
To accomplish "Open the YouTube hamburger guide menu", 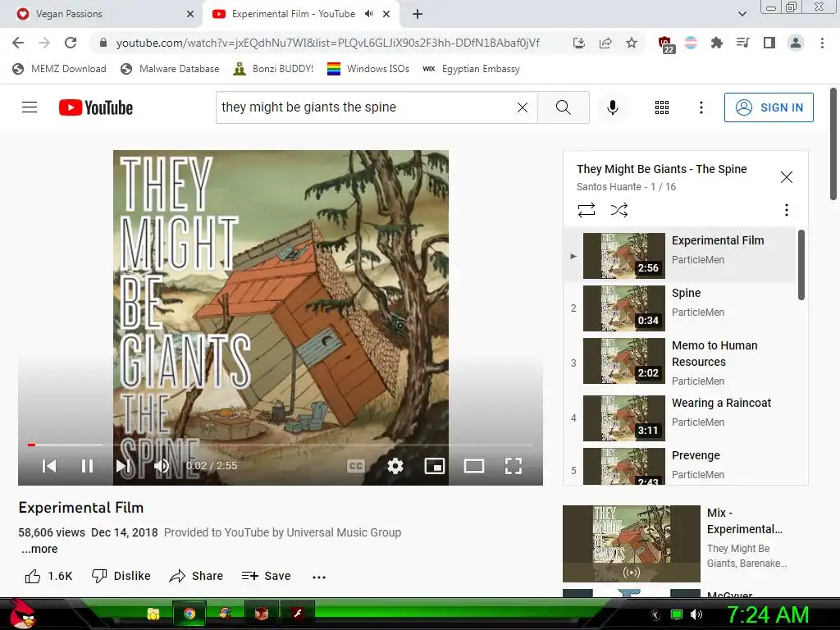I will 30,107.
